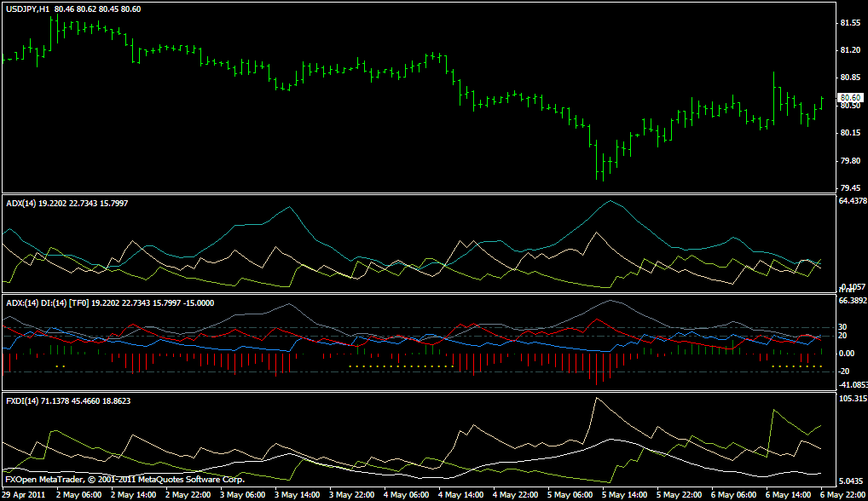Click the 79.80 price scale value

click(850, 161)
